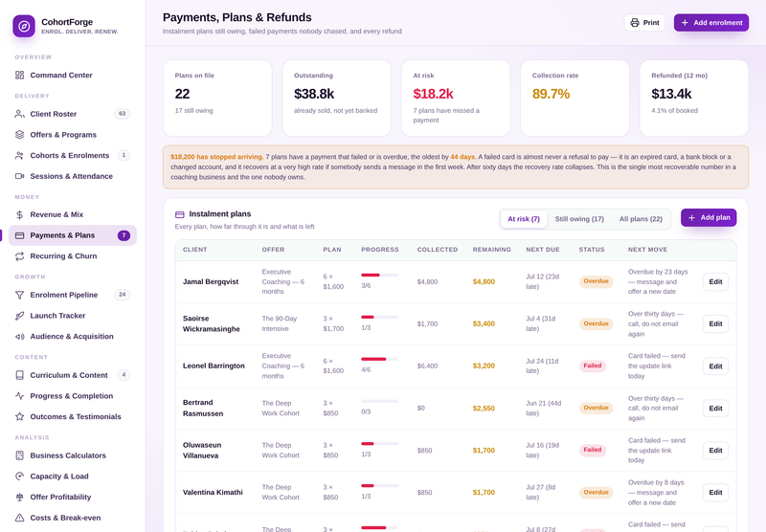Click the Offer Profitability scales icon

[x=19, y=497]
